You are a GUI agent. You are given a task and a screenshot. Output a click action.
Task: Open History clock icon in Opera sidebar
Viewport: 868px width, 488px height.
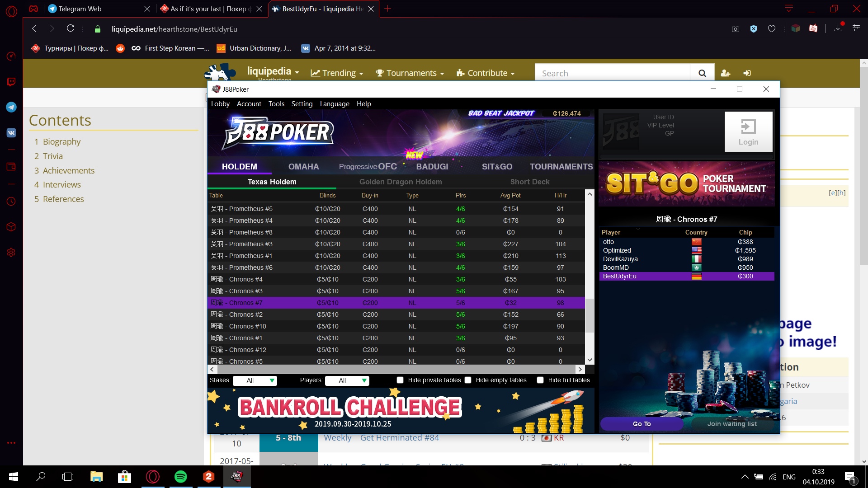[11, 201]
